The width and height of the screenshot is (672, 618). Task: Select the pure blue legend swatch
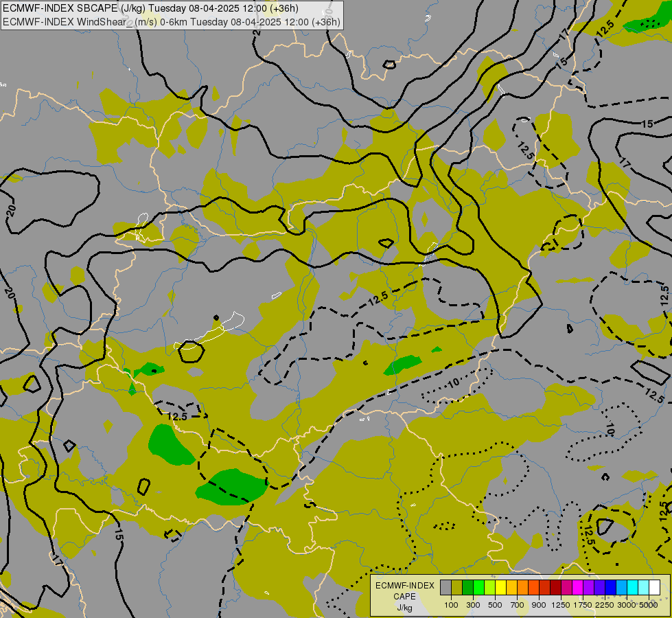click(x=611, y=588)
